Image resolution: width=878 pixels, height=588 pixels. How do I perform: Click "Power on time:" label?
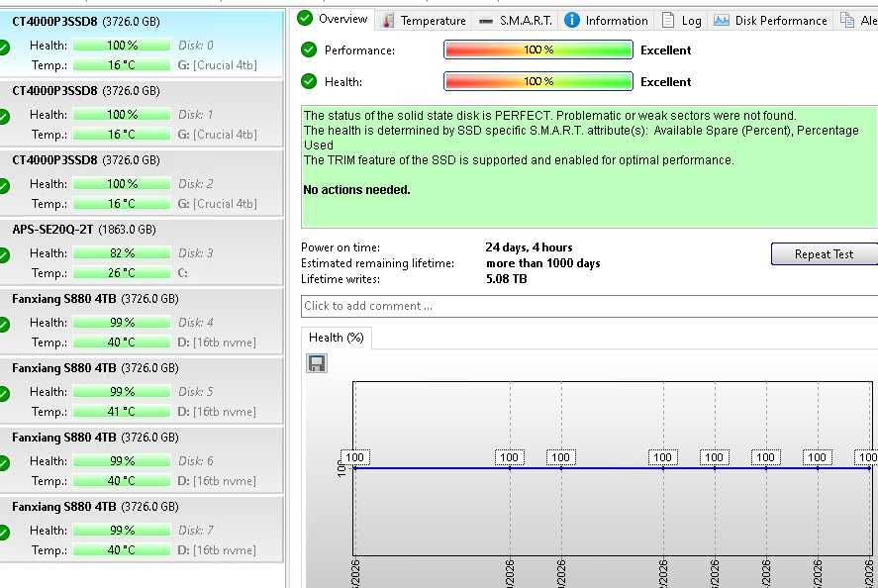341,246
